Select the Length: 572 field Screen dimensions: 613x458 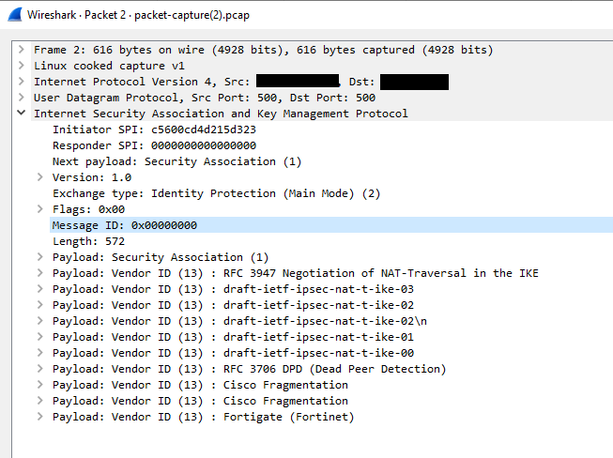coord(88,241)
